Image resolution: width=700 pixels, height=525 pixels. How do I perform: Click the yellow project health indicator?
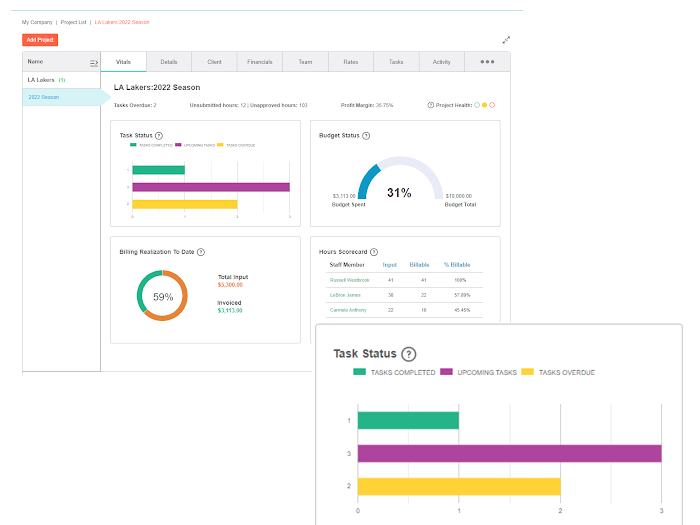point(484,105)
